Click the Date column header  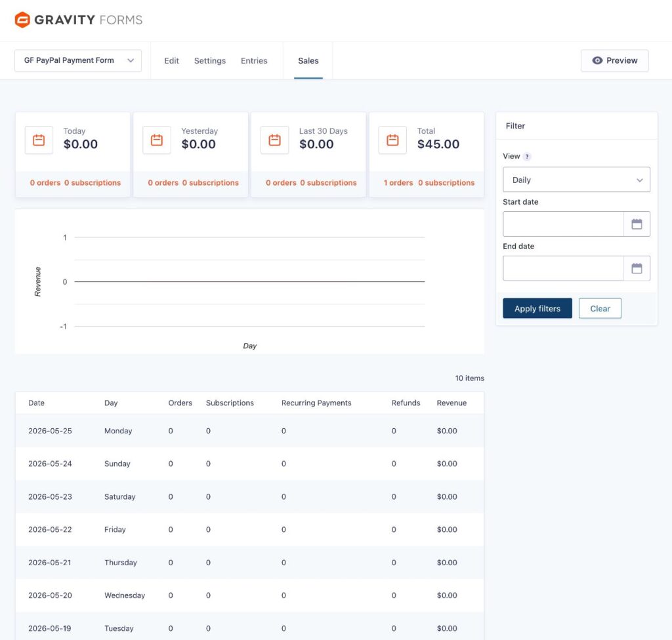(37, 403)
